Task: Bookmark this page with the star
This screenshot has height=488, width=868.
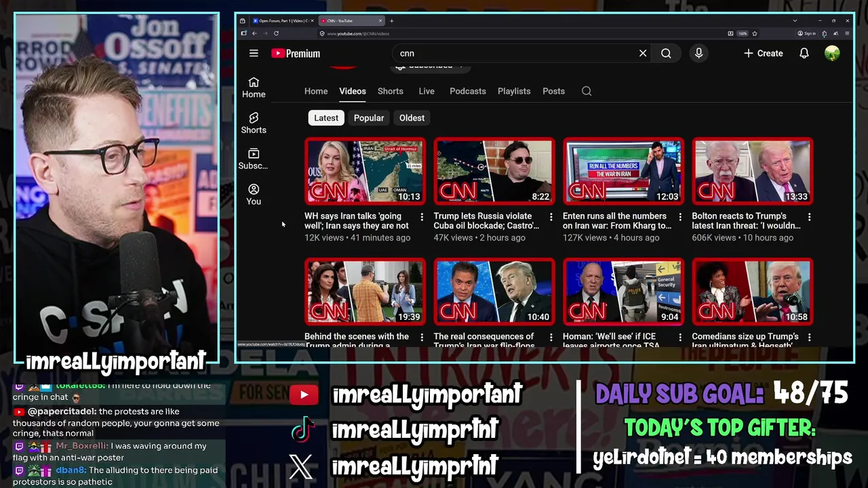Action: click(755, 33)
